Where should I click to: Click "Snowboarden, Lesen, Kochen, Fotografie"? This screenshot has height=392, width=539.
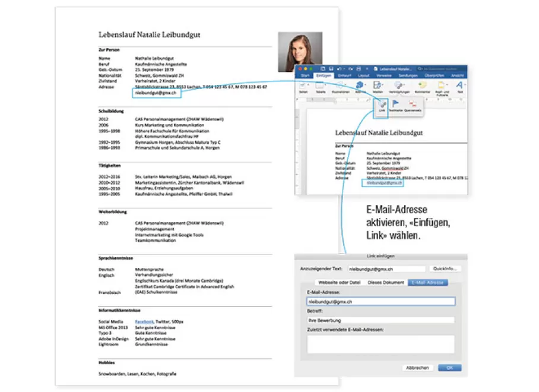click(x=138, y=374)
